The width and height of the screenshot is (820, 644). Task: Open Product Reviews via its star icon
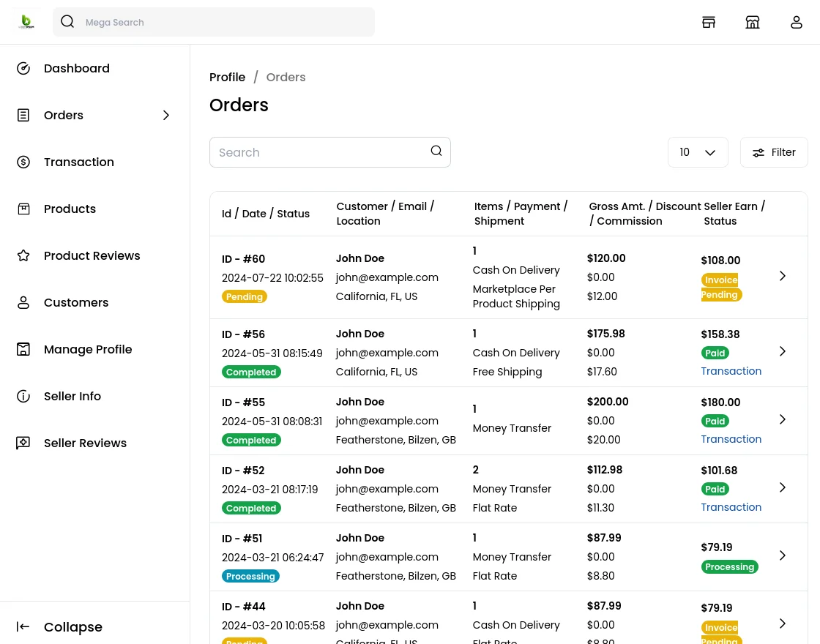23,255
